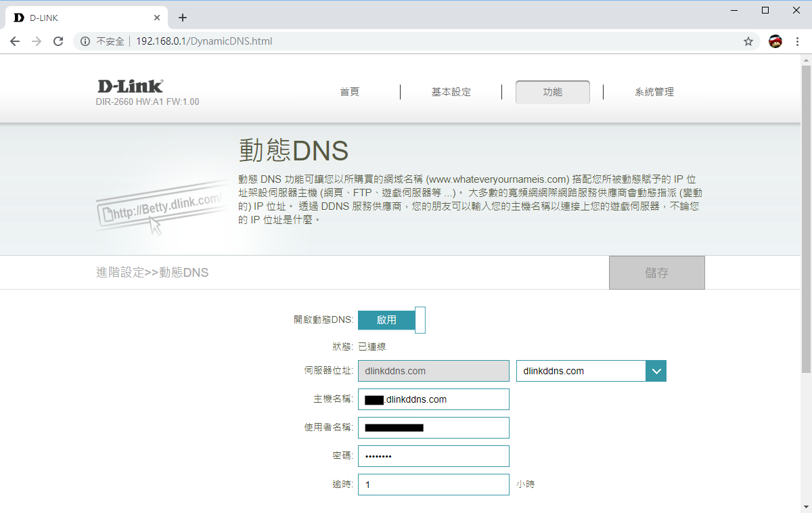
Task: Click the 儲存 save button
Action: coord(657,273)
